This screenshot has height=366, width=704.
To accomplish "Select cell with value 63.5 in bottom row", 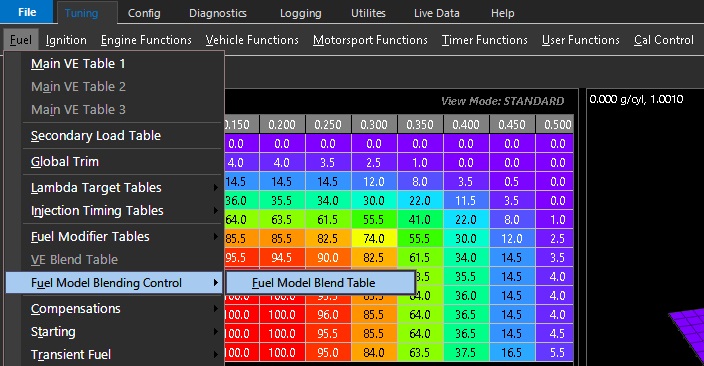I will tap(420, 353).
